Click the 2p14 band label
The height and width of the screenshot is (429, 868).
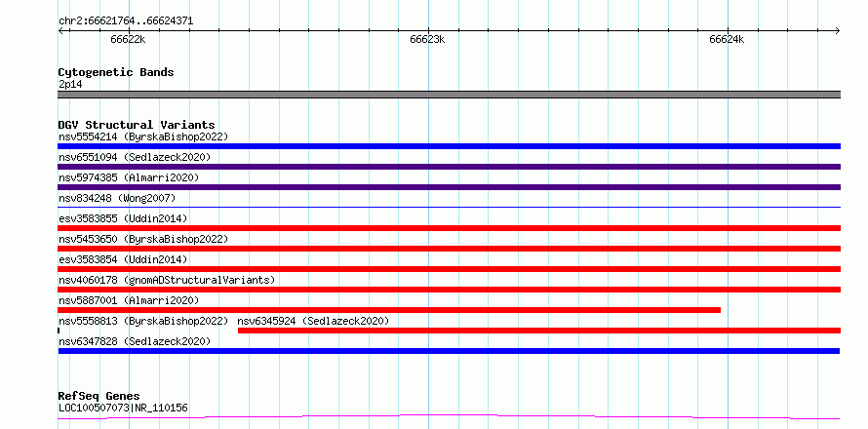[x=70, y=85]
